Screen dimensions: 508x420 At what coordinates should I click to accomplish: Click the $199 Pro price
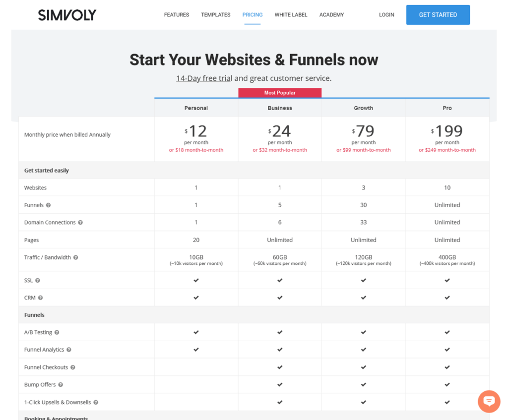(x=447, y=131)
